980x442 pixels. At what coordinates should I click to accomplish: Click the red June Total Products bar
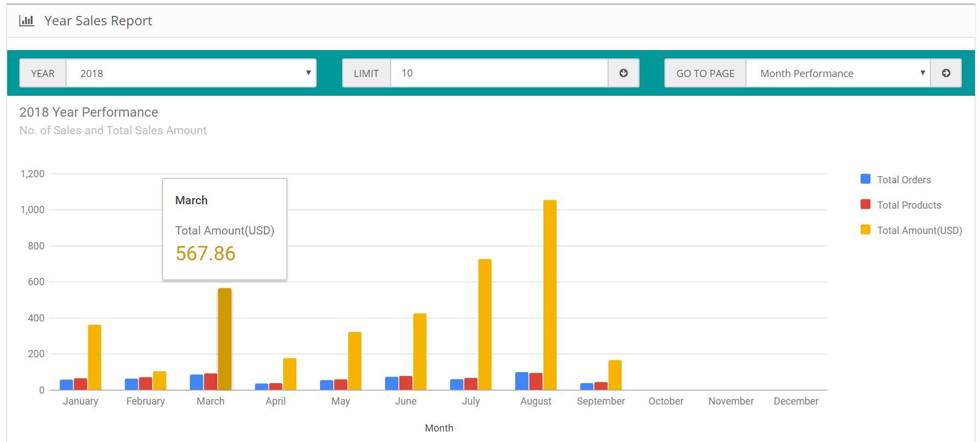pyautogui.click(x=406, y=383)
